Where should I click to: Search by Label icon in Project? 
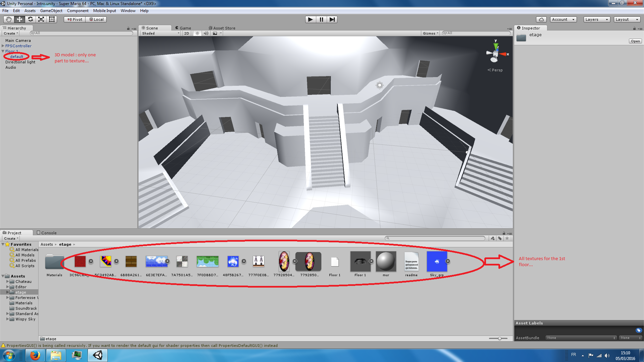tap(500, 238)
